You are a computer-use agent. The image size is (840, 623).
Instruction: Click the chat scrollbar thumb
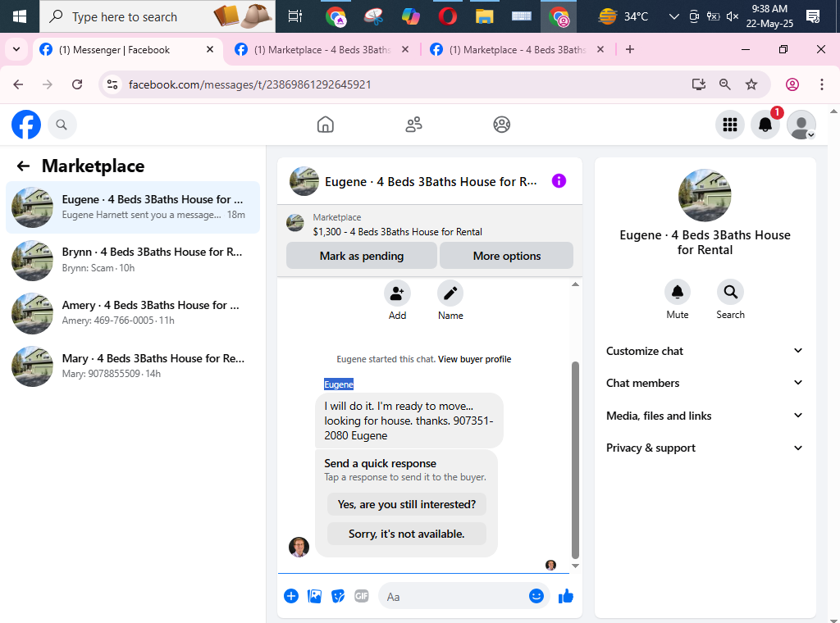[575, 461]
